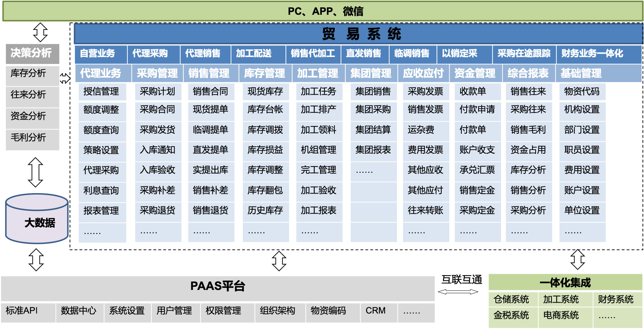Select 库存调拨 in inventory management
The width and height of the screenshot is (644, 329).
coord(265,130)
